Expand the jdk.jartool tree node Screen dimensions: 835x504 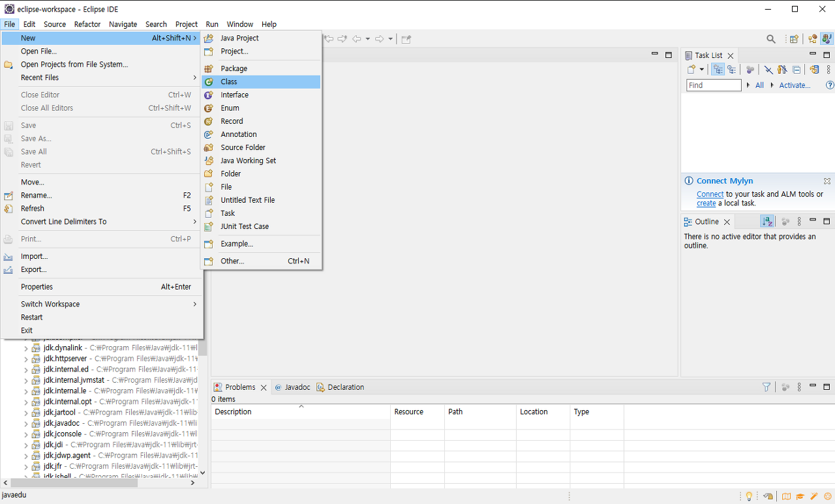pyautogui.click(x=26, y=413)
